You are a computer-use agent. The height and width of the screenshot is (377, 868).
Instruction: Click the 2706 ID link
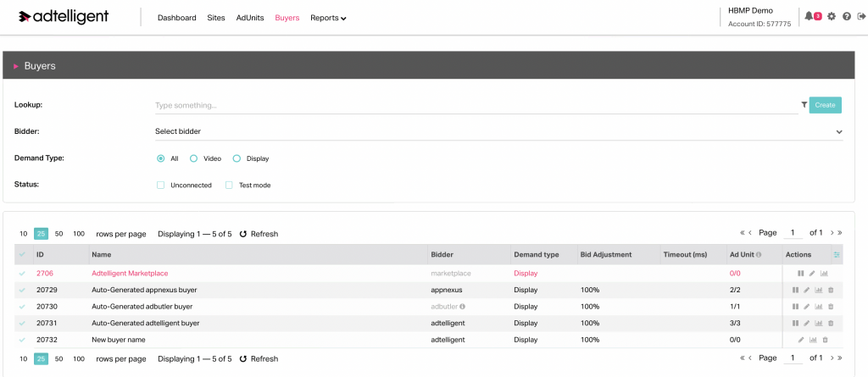(x=45, y=274)
